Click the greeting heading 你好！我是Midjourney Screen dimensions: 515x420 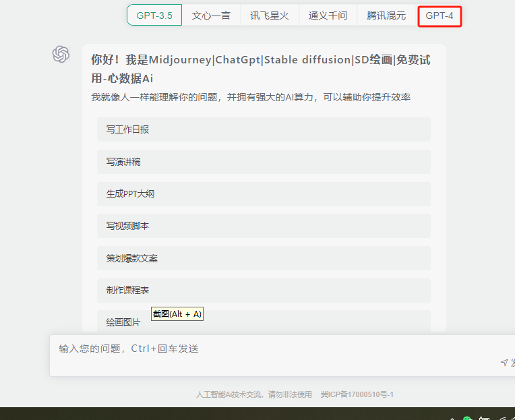click(260, 69)
